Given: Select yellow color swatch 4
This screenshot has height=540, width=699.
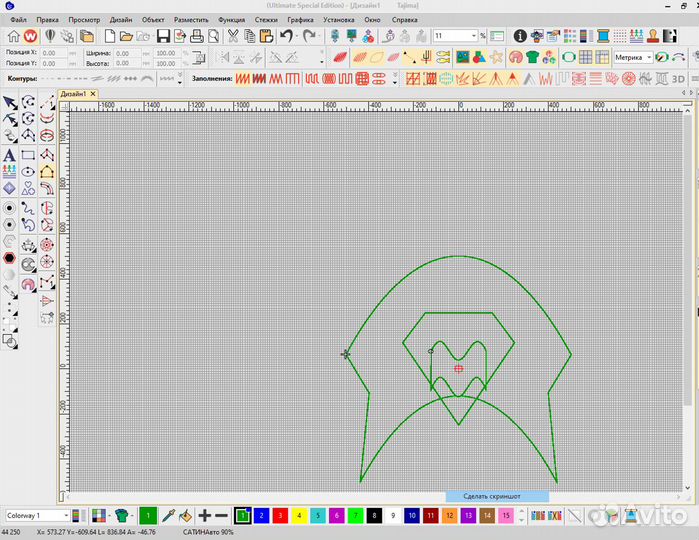Looking at the screenshot, I should click(x=299, y=516).
